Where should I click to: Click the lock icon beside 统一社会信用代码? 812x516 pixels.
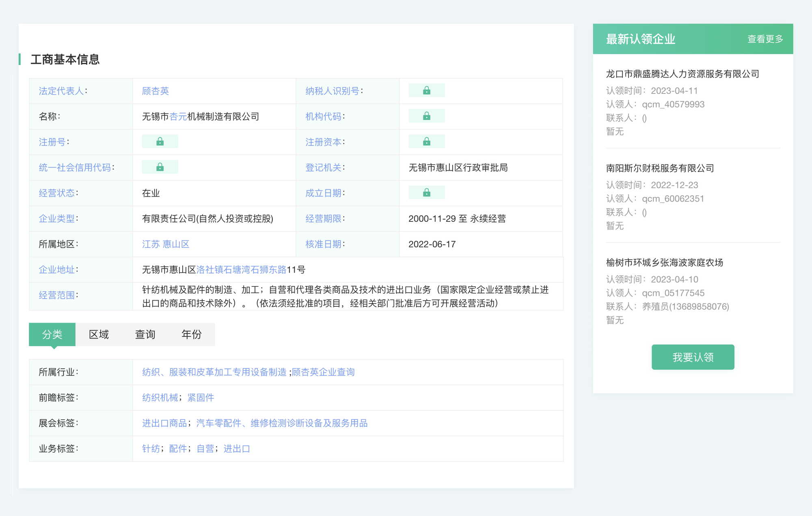(160, 167)
